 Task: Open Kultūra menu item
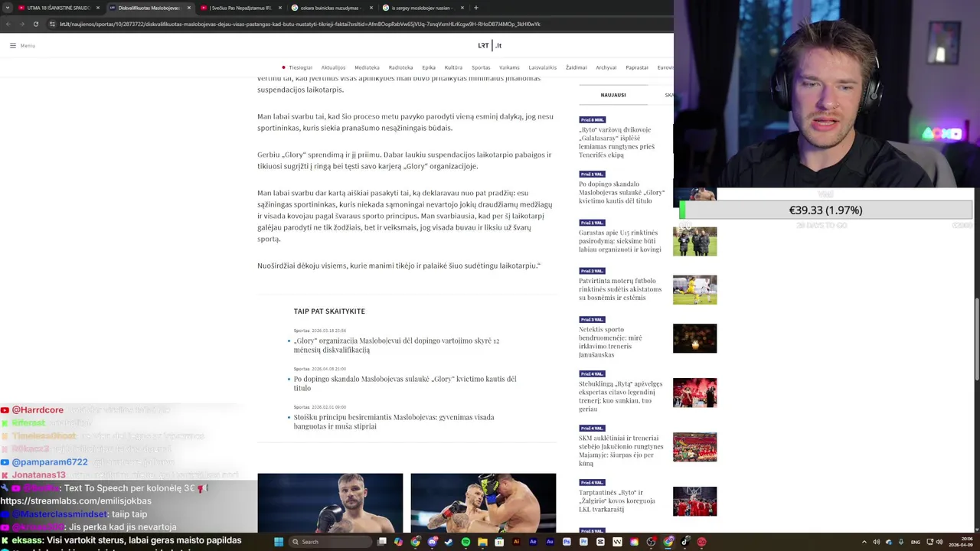(453, 67)
